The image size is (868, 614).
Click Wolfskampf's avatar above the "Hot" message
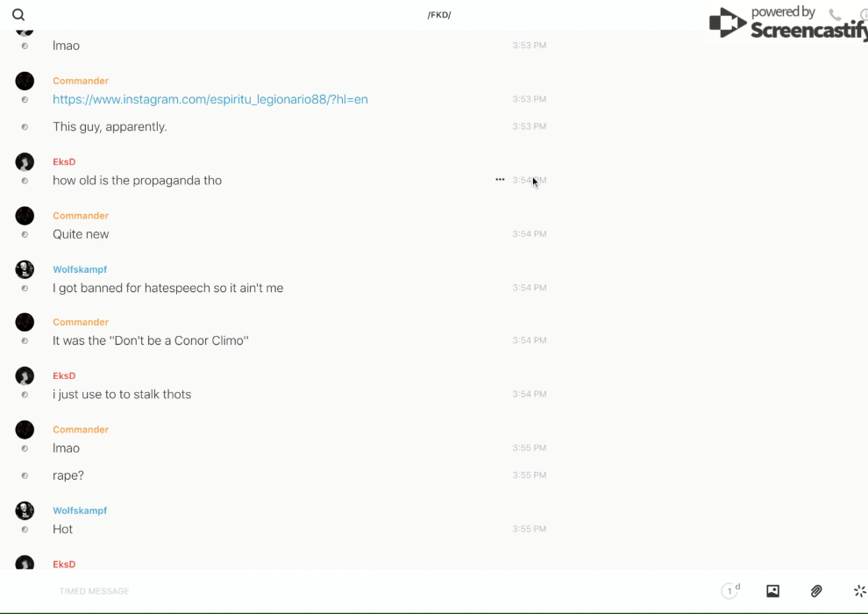[25, 510]
